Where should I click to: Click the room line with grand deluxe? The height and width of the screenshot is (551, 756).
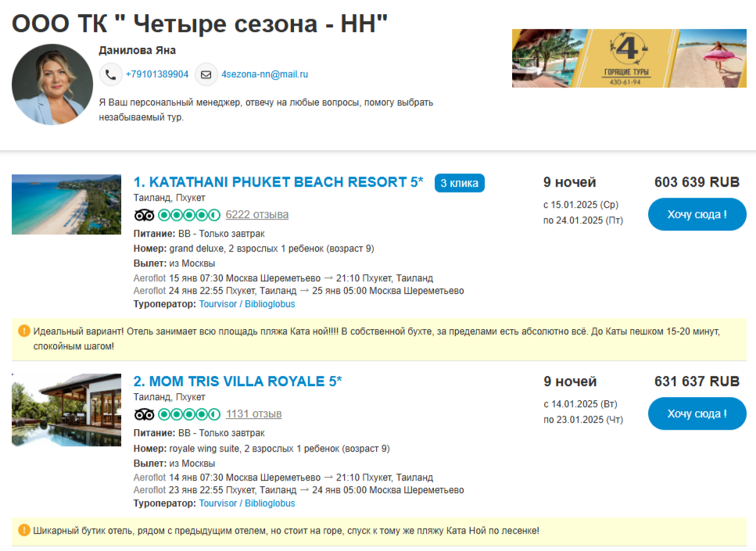254,249
